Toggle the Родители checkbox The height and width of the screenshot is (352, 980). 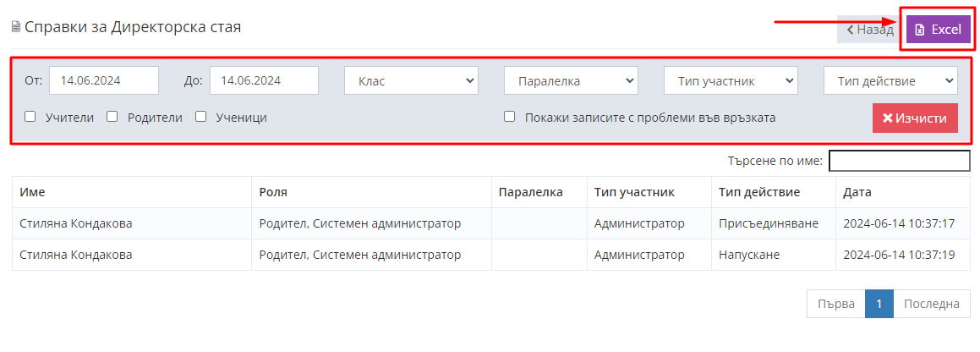(112, 116)
